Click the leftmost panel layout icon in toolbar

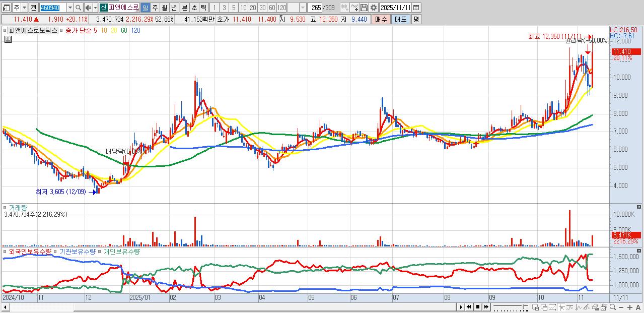coord(6,8)
